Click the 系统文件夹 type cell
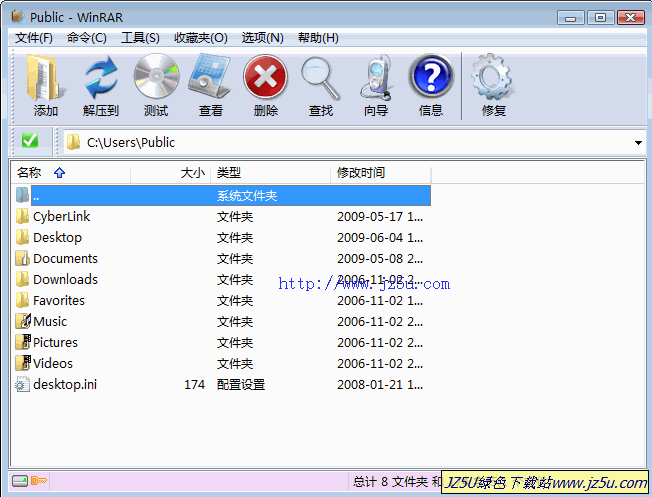652x497 pixels. click(x=247, y=195)
